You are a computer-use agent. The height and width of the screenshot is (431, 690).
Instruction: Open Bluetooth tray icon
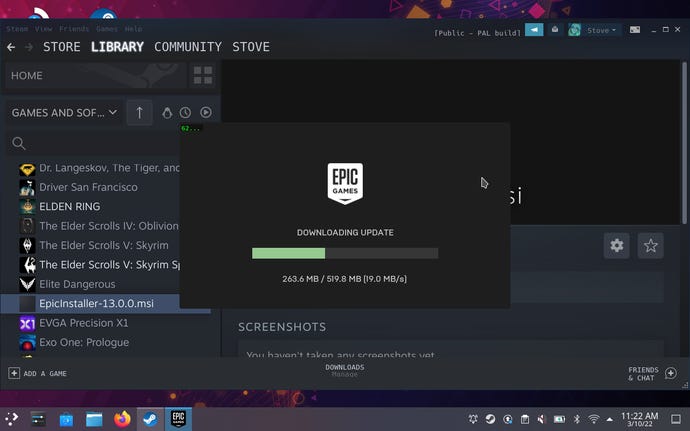pos(576,419)
